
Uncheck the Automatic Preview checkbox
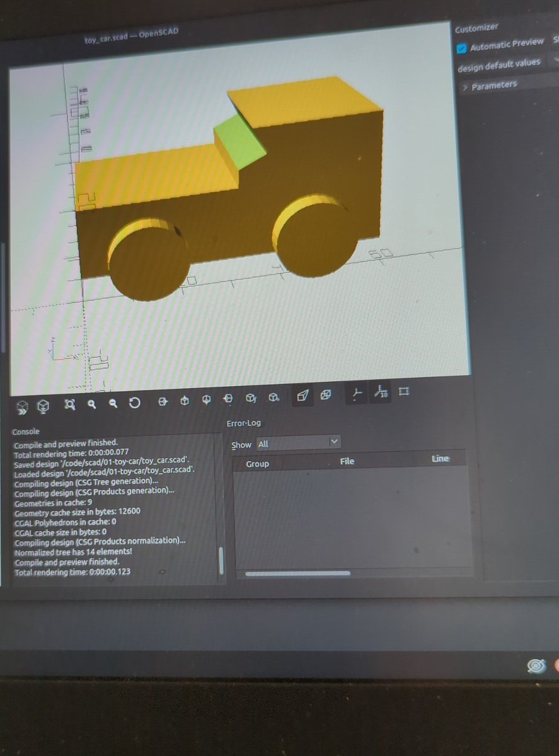[461, 48]
